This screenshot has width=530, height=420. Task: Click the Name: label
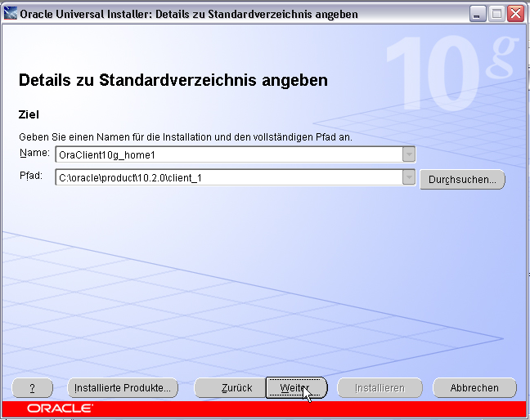coord(34,153)
